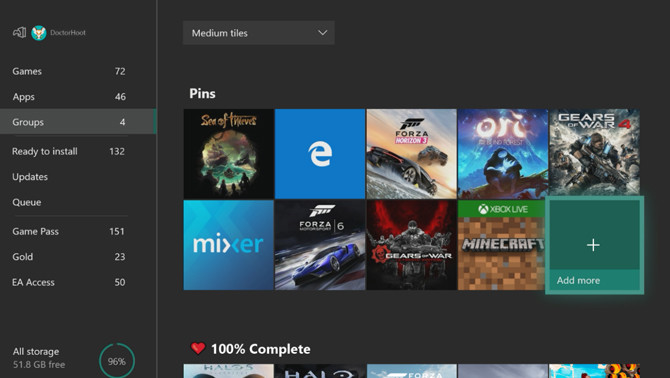Open Microsoft Edge tile

coord(320,154)
